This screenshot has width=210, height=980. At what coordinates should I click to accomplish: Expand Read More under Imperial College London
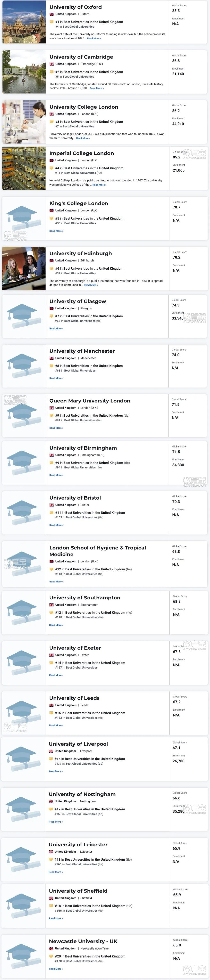point(99,185)
